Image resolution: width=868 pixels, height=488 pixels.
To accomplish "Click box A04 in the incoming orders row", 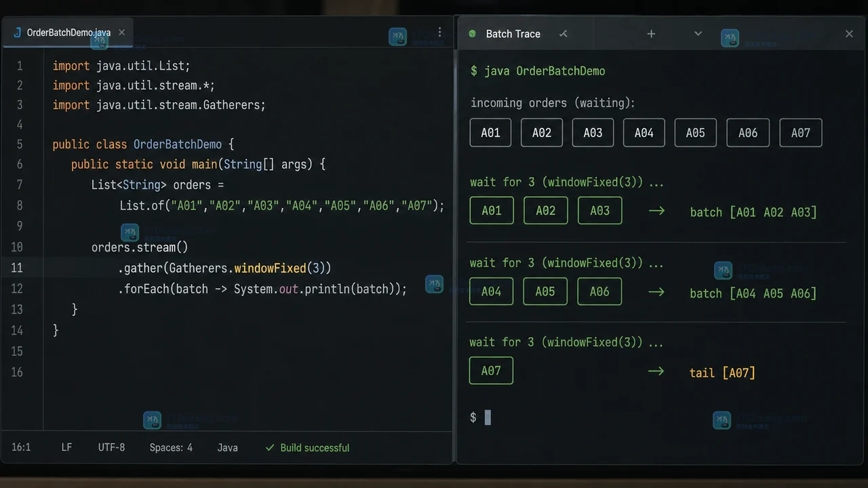I will pyautogui.click(x=644, y=133).
